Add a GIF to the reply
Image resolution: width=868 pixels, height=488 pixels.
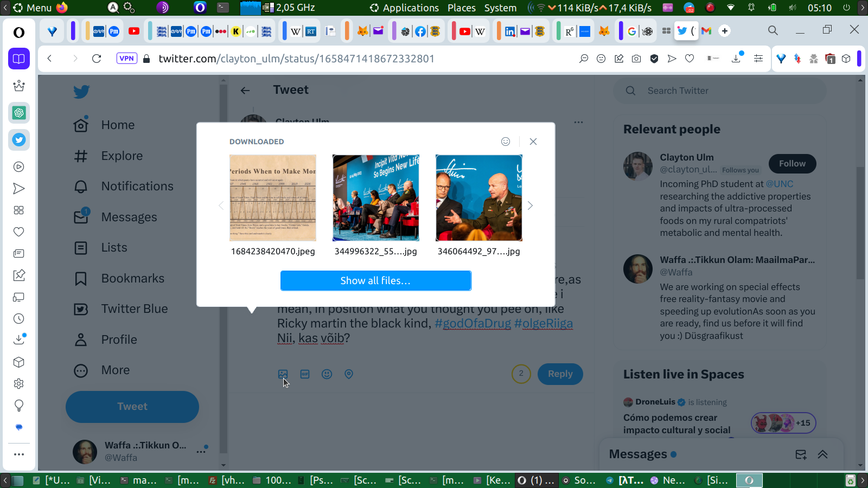[305, 374]
